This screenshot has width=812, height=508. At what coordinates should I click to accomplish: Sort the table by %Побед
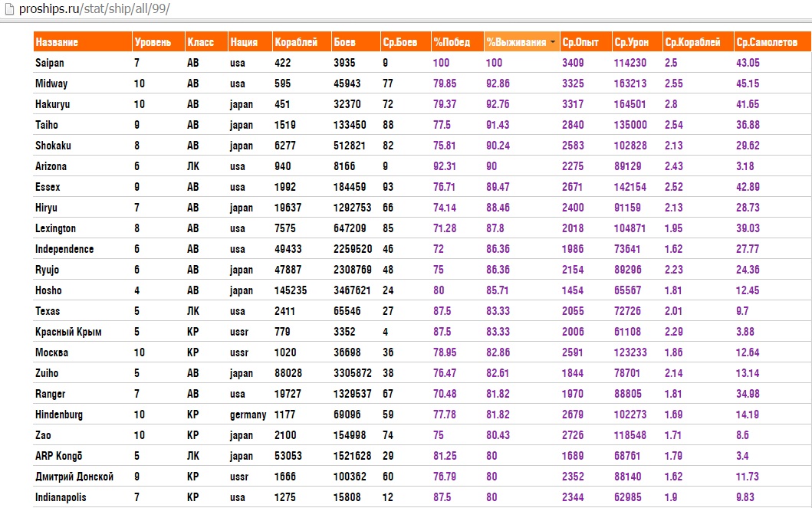(452, 43)
